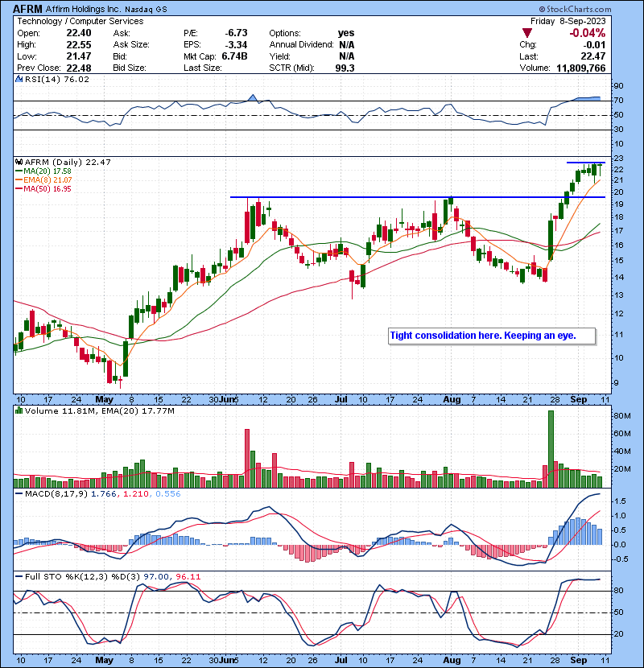
Task: Click the Open value 22.40
Action: click(79, 33)
